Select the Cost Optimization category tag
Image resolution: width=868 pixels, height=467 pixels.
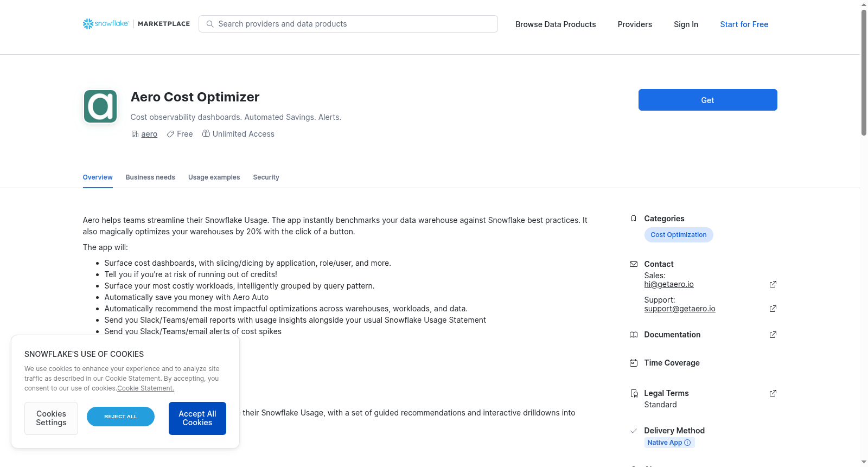click(679, 235)
